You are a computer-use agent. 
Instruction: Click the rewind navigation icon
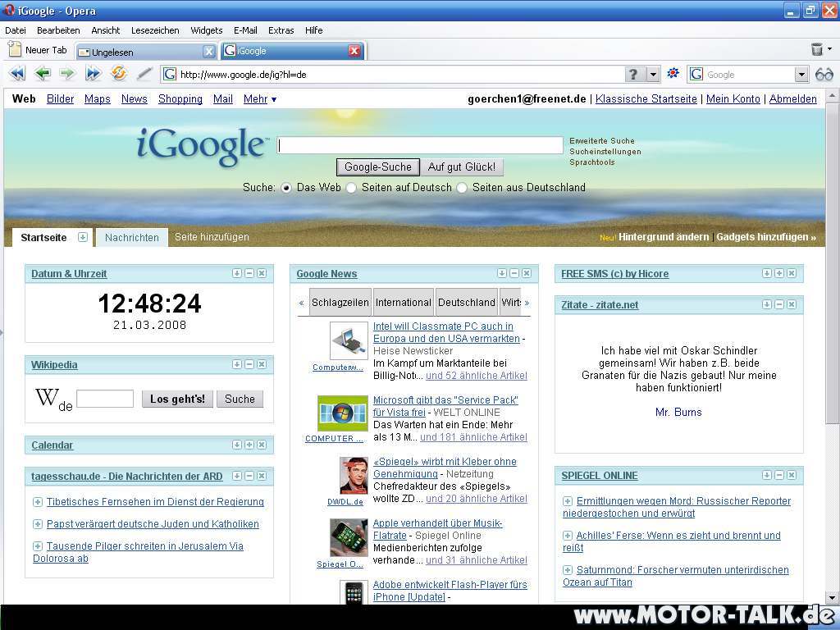pyautogui.click(x=17, y=73)
